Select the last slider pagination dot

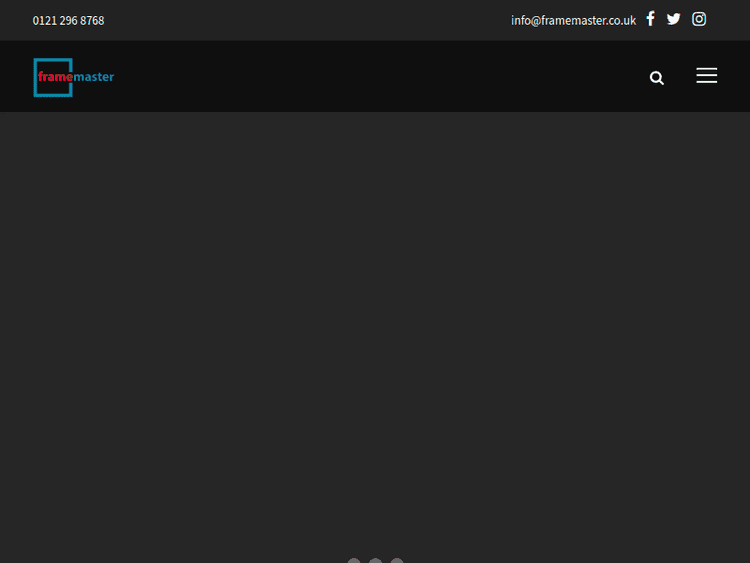397,561
